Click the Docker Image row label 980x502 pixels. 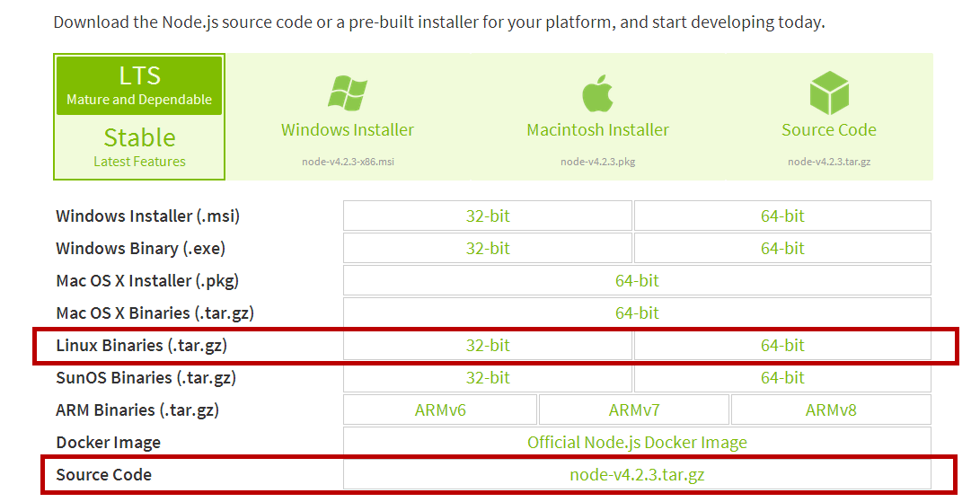(108, 443)
